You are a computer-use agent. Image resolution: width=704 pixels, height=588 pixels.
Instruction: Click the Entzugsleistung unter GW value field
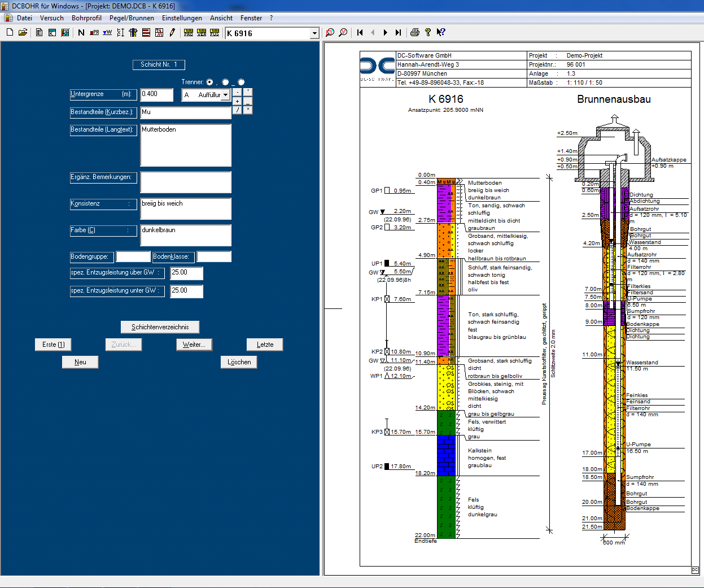(x=187, y=291)
